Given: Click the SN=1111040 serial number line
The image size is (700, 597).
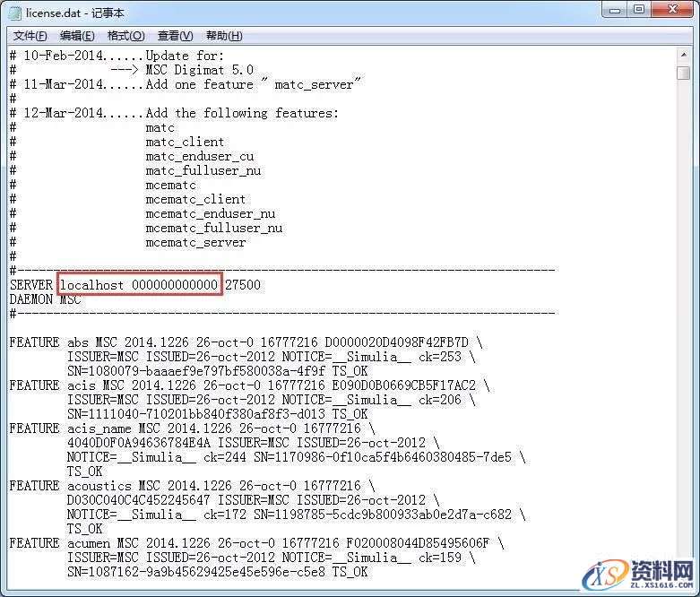Looking at the screenshot, I should 218,413.
